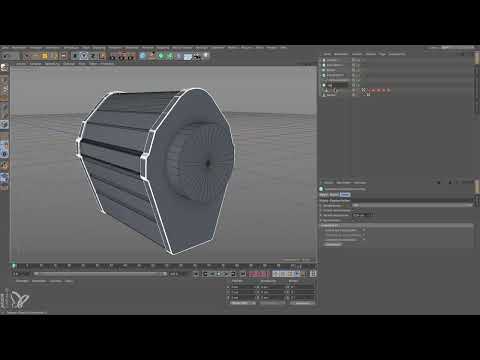
Task: Toggle the third checkbox in lower attribute section
Action: [364, 239]
